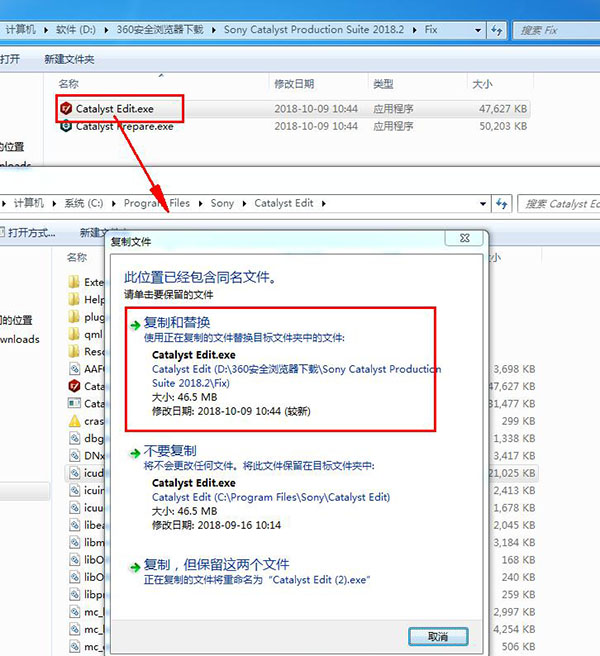Click Fix breadcrumb segment
Viewport: 600px width, 656px height.
coord(431,30)
